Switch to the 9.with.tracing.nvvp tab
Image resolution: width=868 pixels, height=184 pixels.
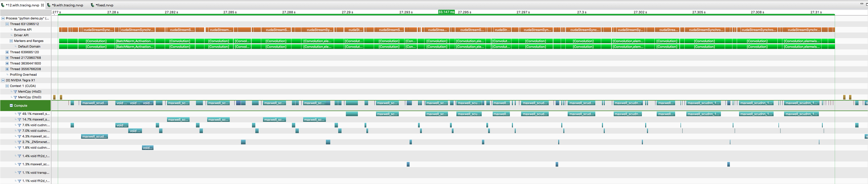click(x=67, y=5)
